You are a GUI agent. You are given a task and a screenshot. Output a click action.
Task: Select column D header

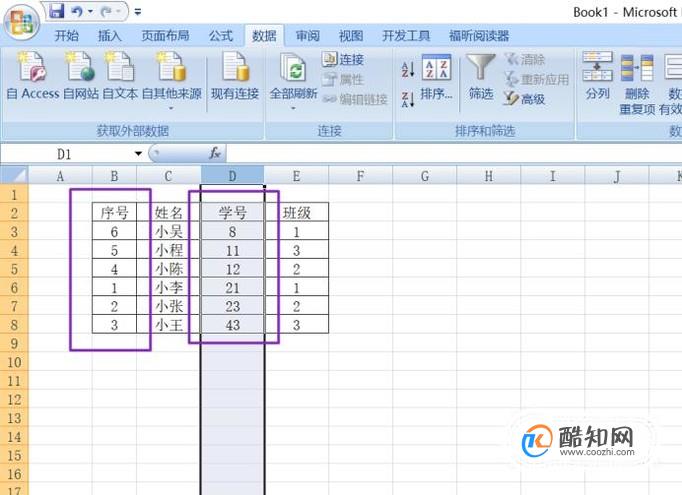[232, 176]
